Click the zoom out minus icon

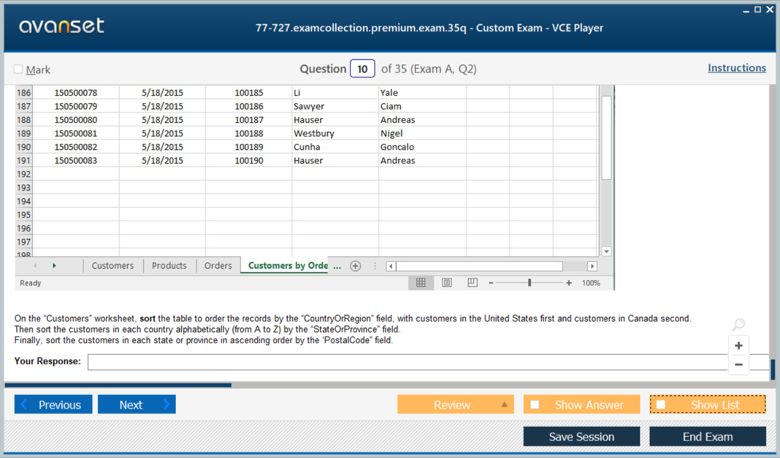(x=739, y=365)
